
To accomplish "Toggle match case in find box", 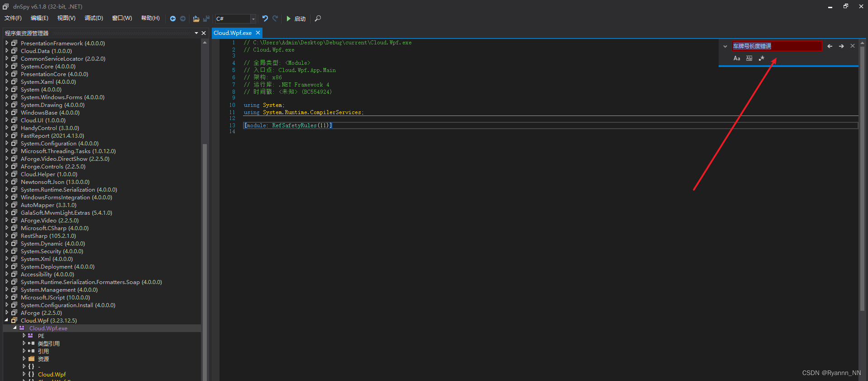I will point(737,58).
